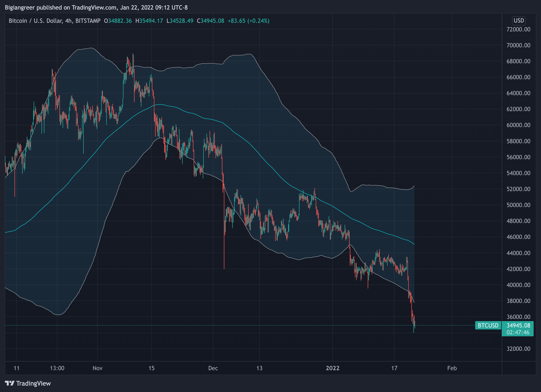Click the 32000.00 price scale label
This screenshot has width=541, height=392.
click(x=518, y=349)
